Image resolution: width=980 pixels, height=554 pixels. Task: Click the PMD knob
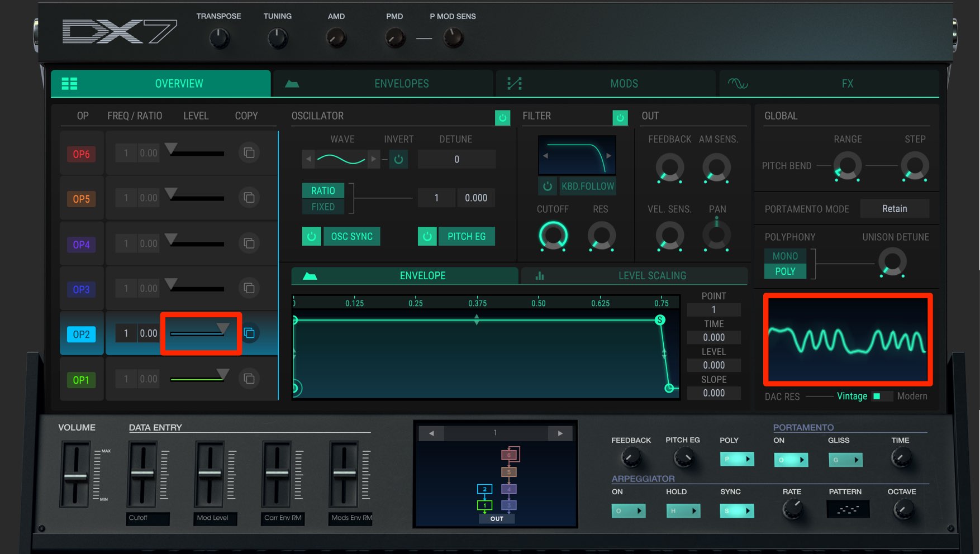tap(395, 38)
